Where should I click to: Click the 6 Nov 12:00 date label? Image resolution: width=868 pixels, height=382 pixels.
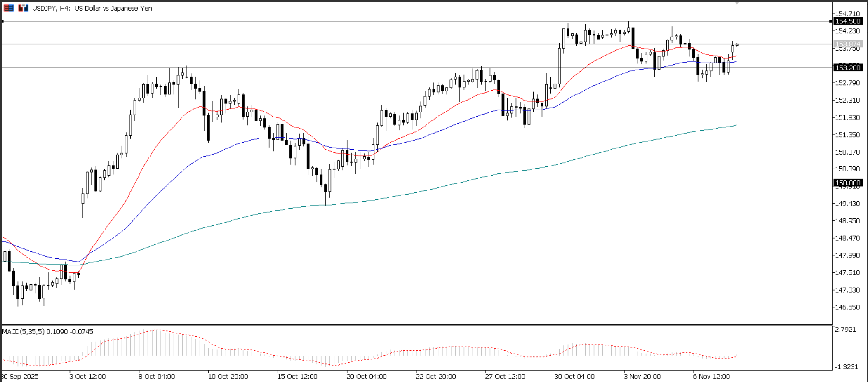[711, 376]
